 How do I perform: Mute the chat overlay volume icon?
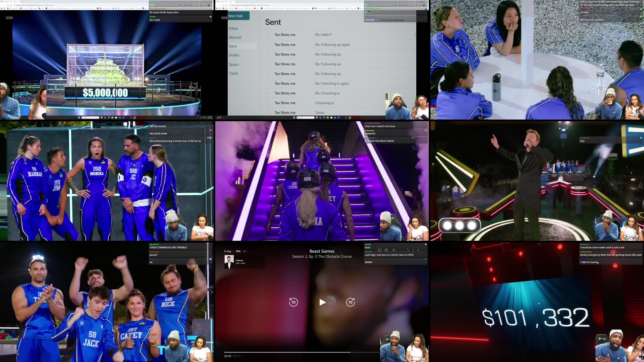[393, 250]
